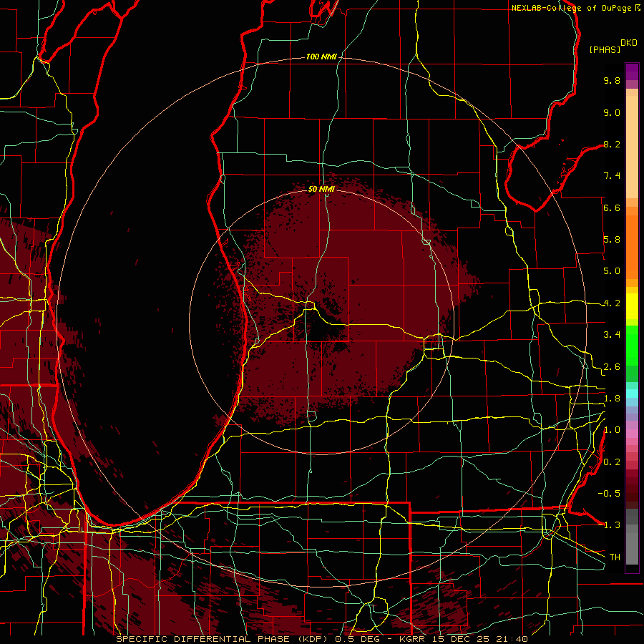Screen dimensions: 644x644
Task: Click the 5.8 scale value
Action: (x=612, y=240)
